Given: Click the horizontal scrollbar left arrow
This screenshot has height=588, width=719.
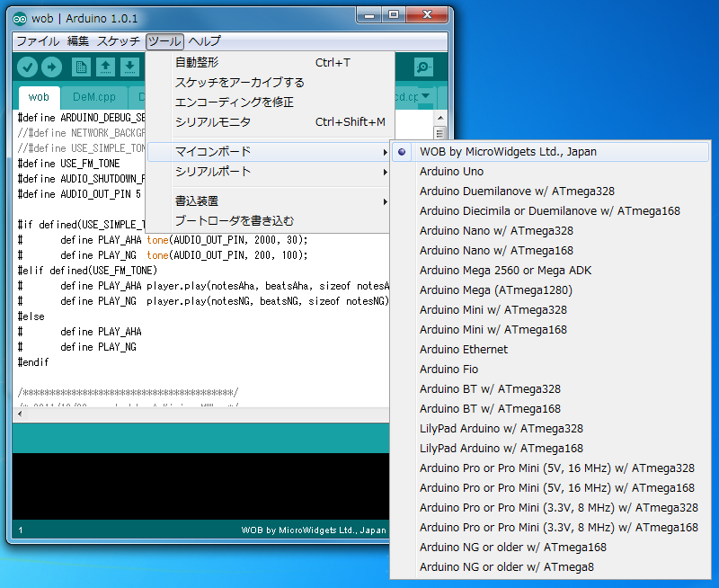Looking at the screenshot, I should click(20, 414).
